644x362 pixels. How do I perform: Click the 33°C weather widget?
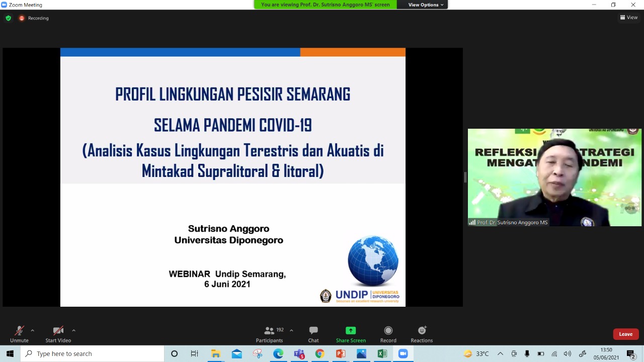coord(476,353)
